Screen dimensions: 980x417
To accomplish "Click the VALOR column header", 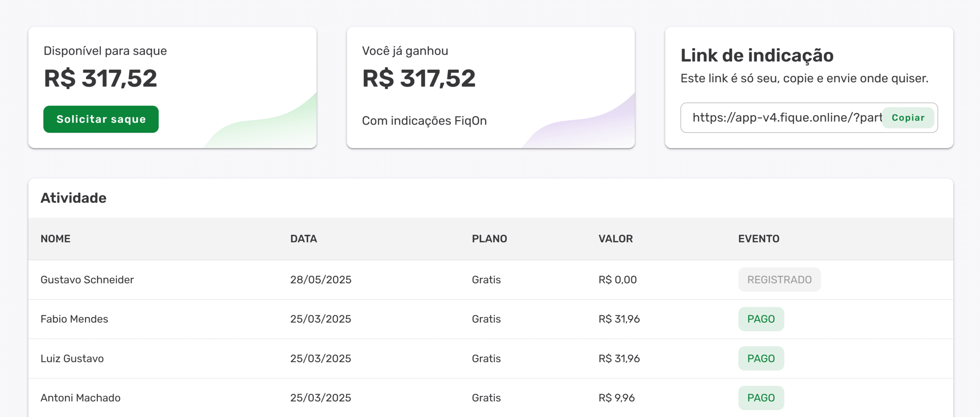I will (x=616, y=239).
